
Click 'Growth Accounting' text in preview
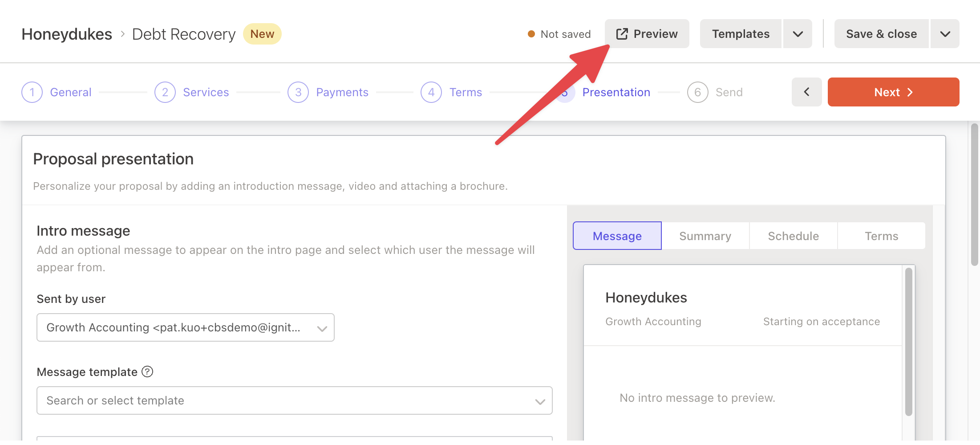[x=653, y=322]
